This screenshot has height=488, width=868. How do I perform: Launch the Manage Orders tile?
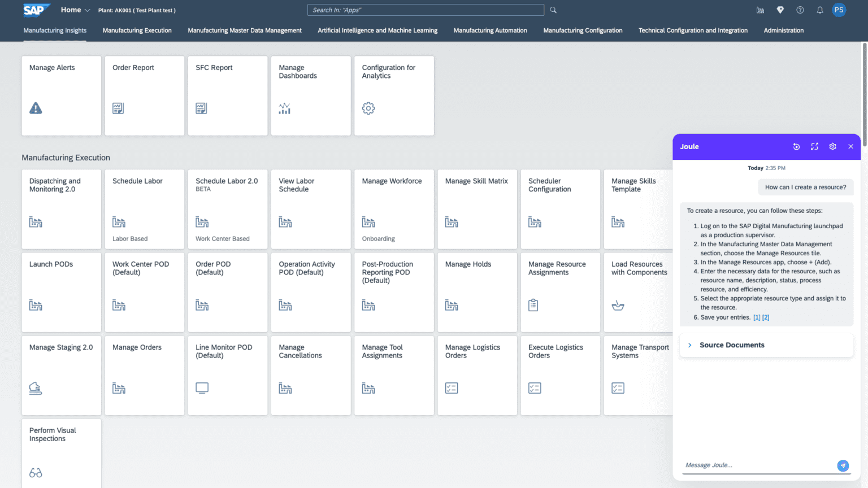[x=145, y=376]
